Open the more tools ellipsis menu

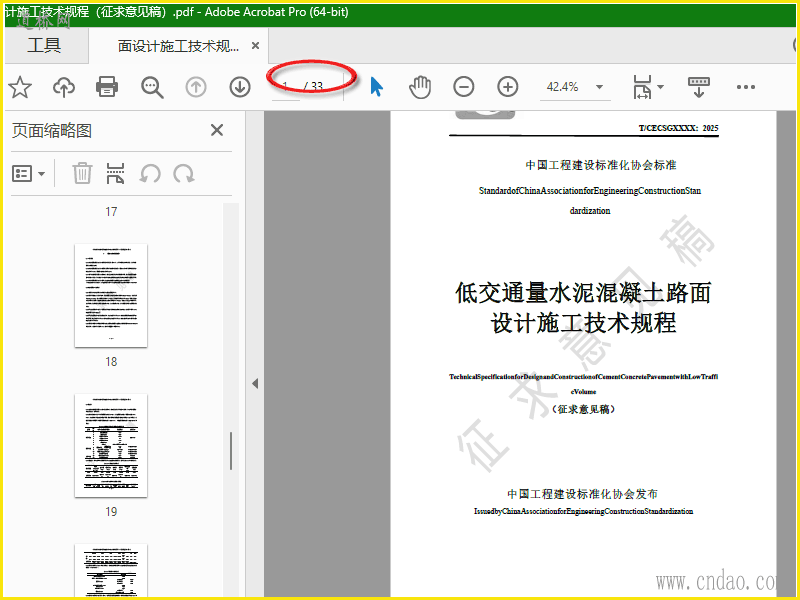point(746,87)
